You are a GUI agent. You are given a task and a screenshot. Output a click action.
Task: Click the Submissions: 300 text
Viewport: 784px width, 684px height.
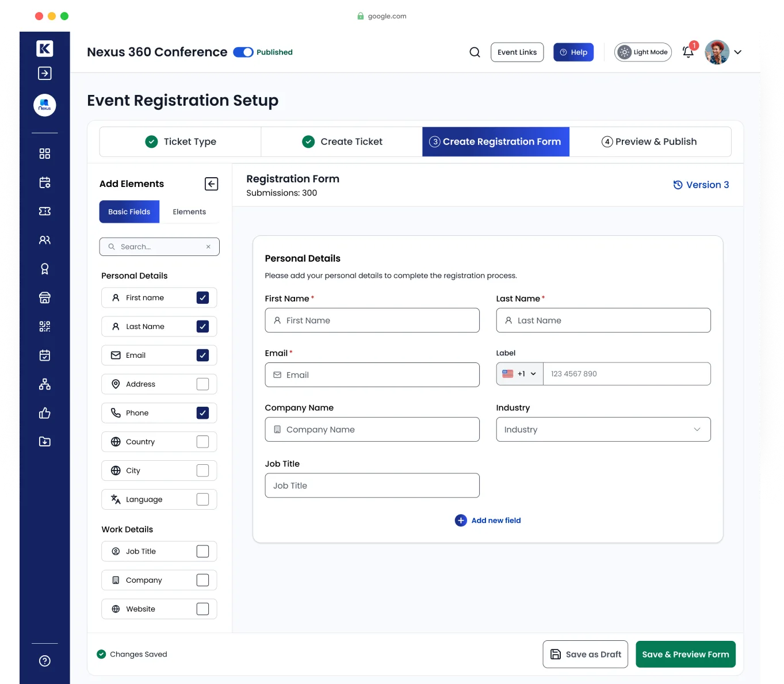pos(282,193)
